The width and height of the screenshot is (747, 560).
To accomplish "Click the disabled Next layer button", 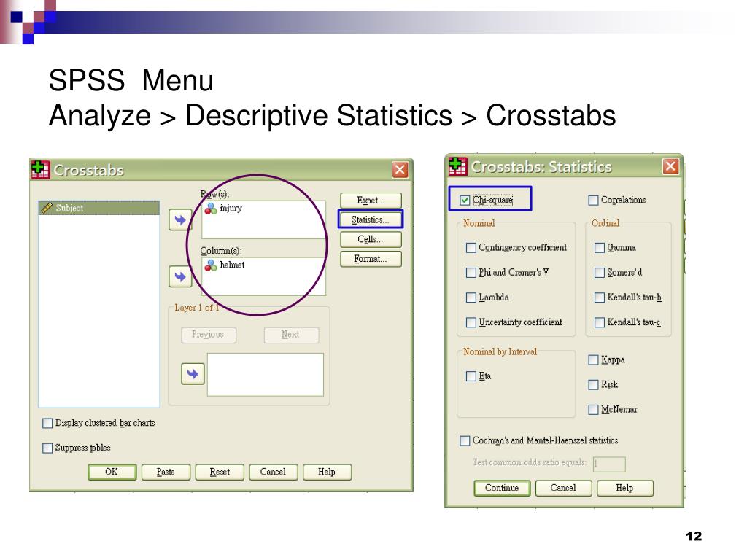I will pyautogui.click(x=291, y=335).
